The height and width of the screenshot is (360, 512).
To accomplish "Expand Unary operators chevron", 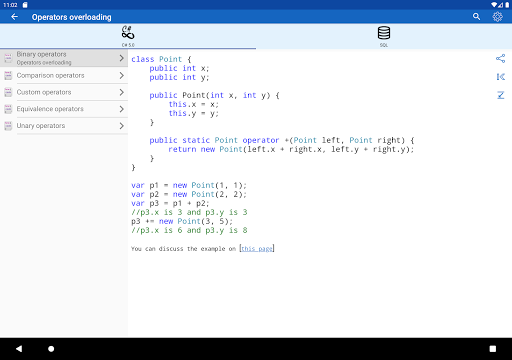I will (x=121, y=126).
